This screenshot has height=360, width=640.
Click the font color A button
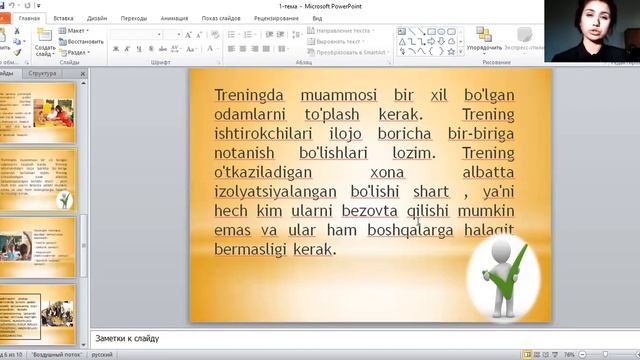click(210, 49)
